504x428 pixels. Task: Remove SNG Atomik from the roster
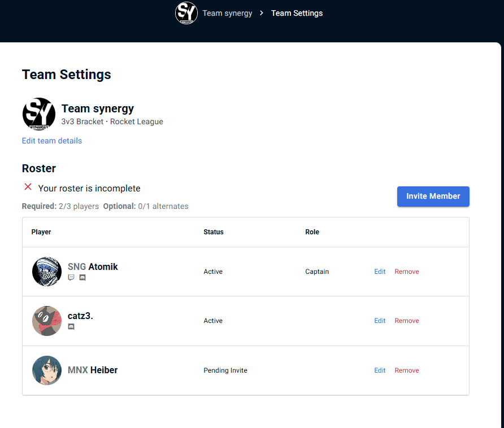pos(407,272)
